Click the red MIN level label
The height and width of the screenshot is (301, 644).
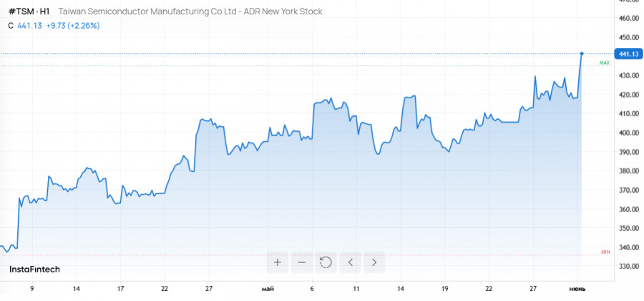605,252
